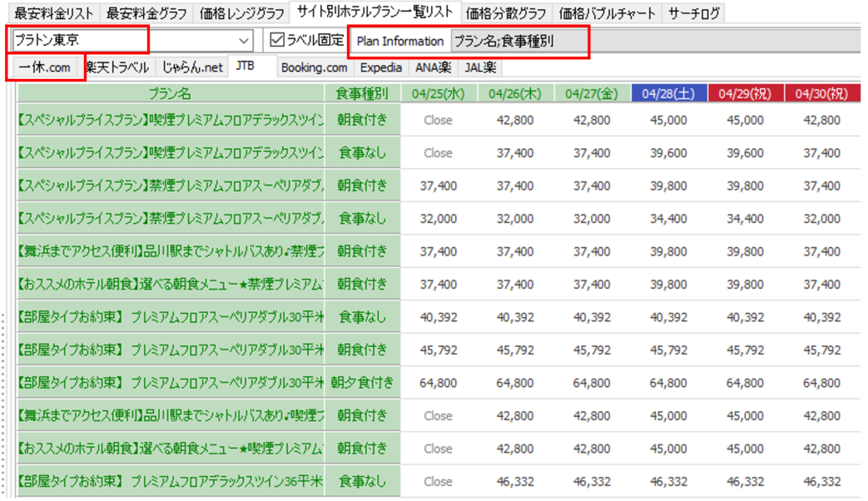Select the 価格レンジグラフ tab
868x501 pixels.
pos(241,13)
